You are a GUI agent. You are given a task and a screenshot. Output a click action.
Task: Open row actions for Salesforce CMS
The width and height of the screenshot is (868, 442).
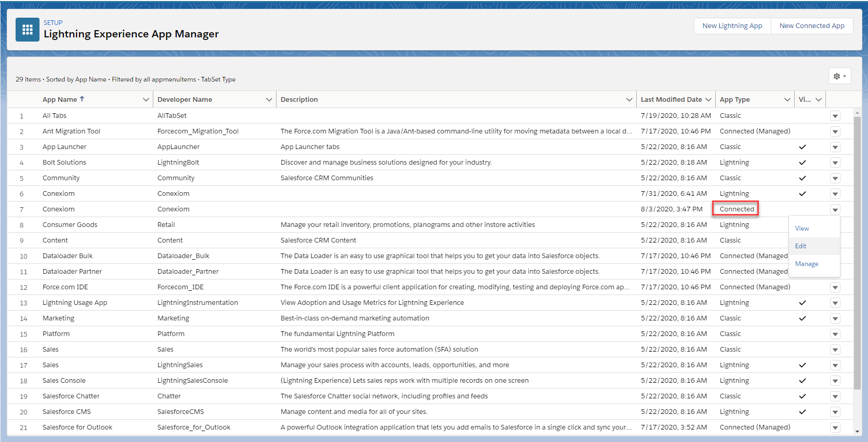835,412
